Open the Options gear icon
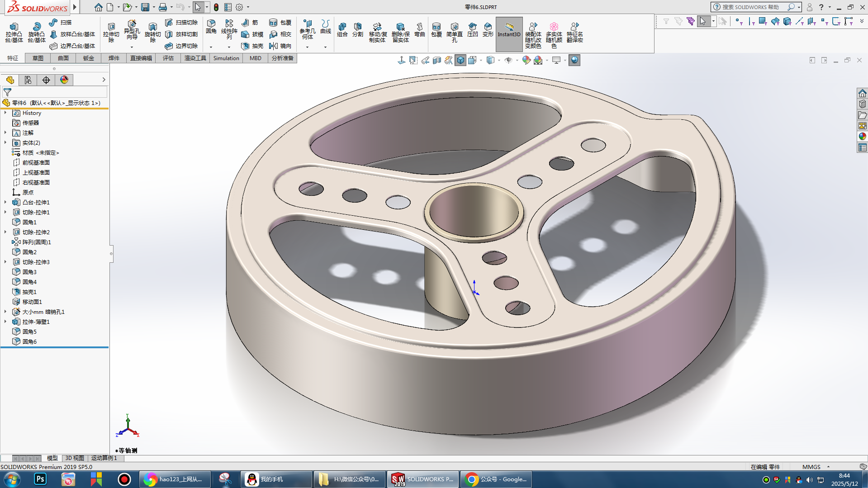 [x=239, y=7]
